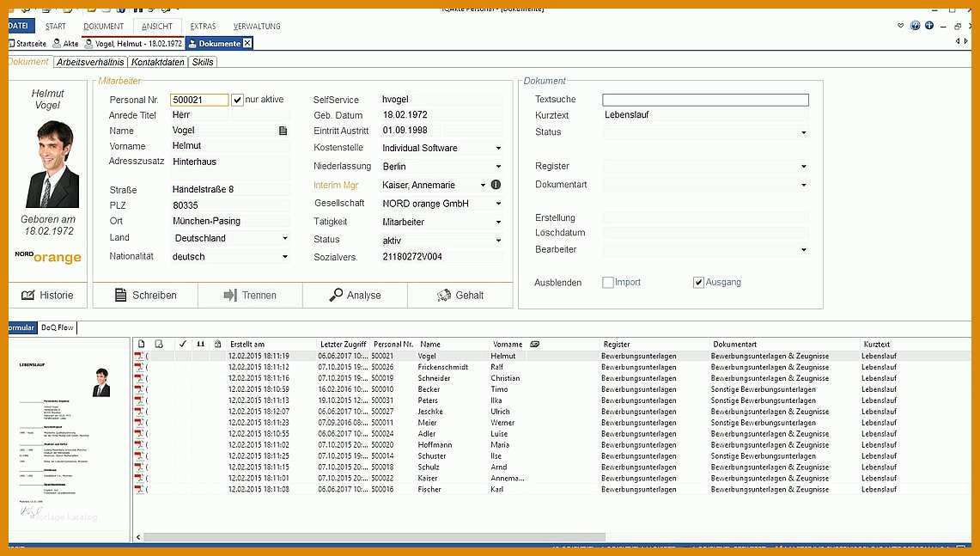Screen dimensions: 980x556
Task: Open the Gesellschaft dropdown
Action: [499, 204]
